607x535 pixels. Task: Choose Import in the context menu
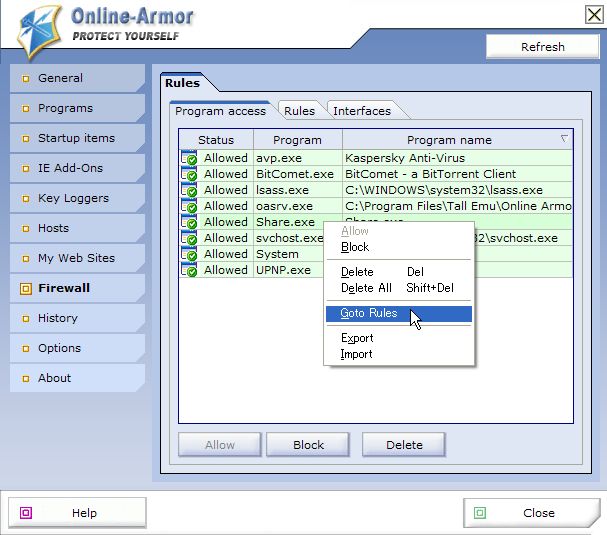(399, 354)
